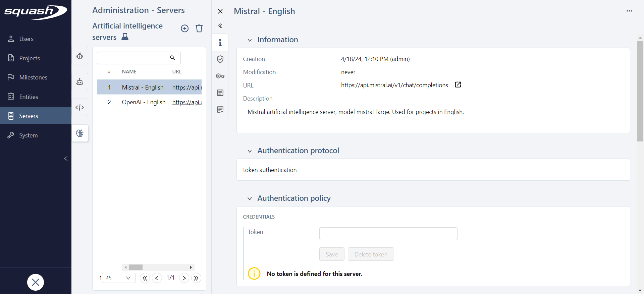Click the horizontal scrollbar of server table
The height and width of the screenshot is (294, 644).
(x=158, y=267)
